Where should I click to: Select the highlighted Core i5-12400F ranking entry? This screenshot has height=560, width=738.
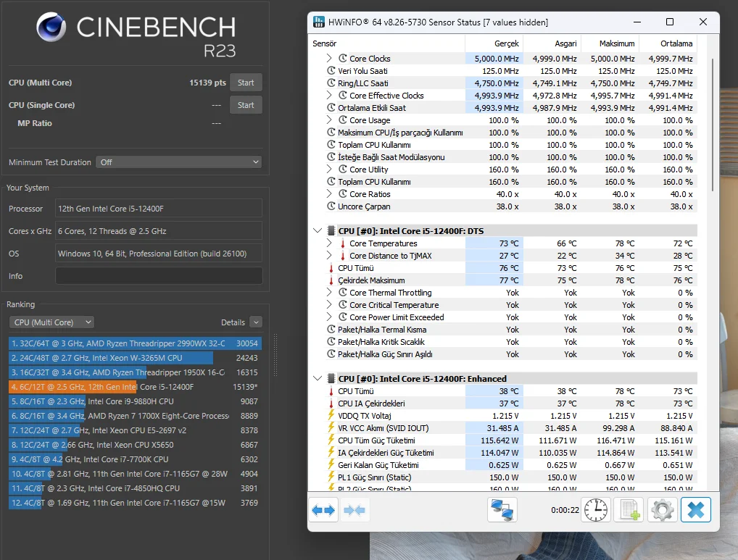(135, 387)
